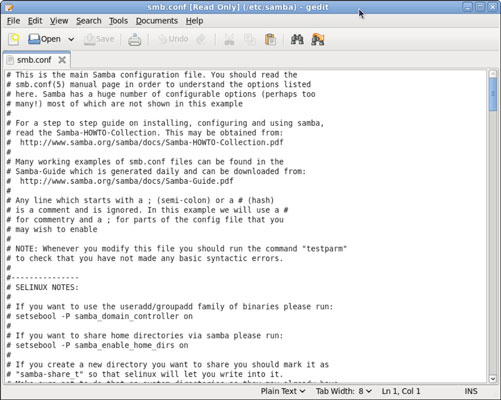This screenshot has height=400, width=501.
Task: Create a new document with the New icon
Action: tap(14, 39)
